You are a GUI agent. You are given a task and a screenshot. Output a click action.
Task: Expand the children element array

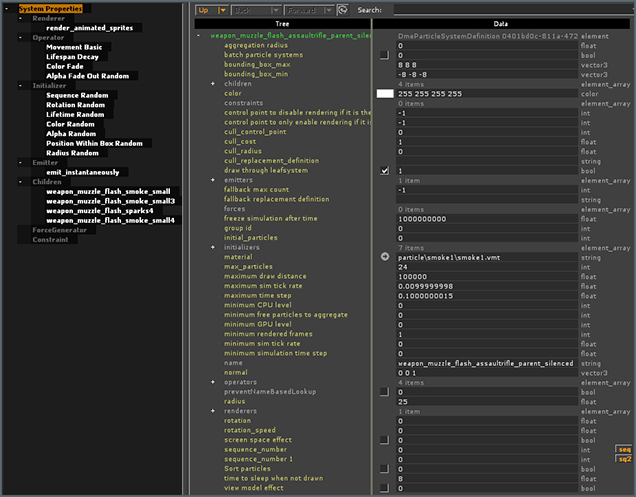(213, 84)
